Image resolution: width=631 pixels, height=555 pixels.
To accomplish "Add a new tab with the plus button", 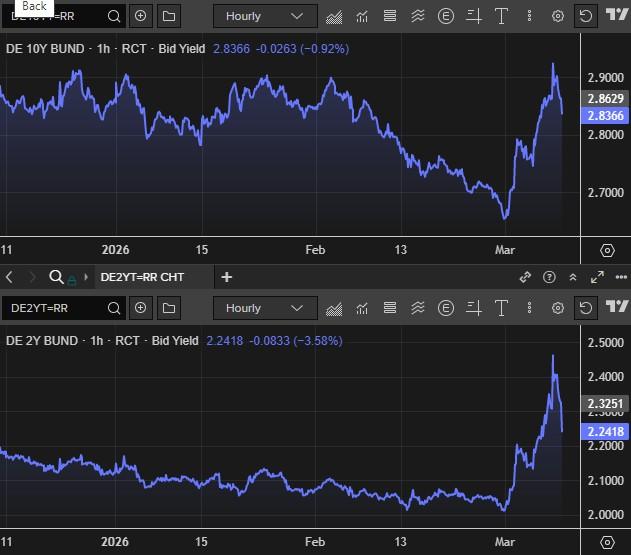I will click(x=227, y=277).
